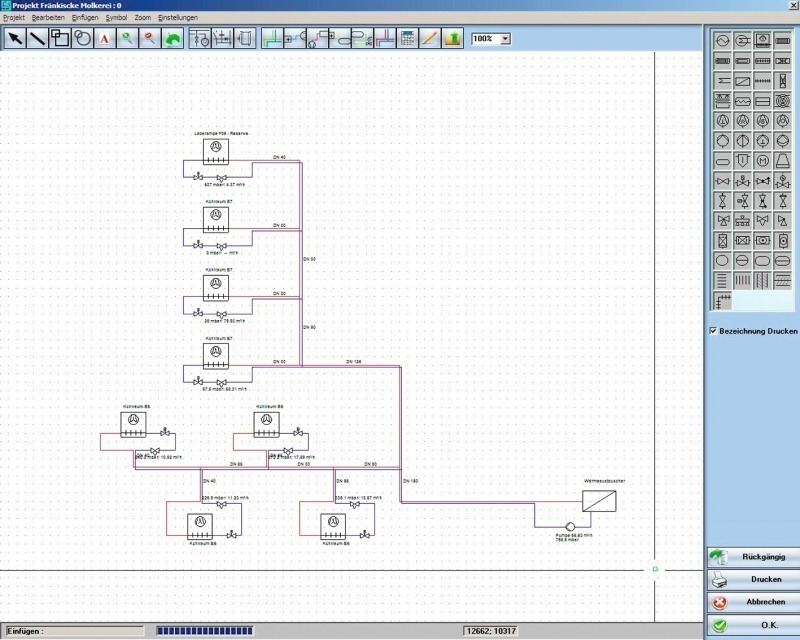Click the green magnifier zoom-in icon

click(x=127, y=38)
